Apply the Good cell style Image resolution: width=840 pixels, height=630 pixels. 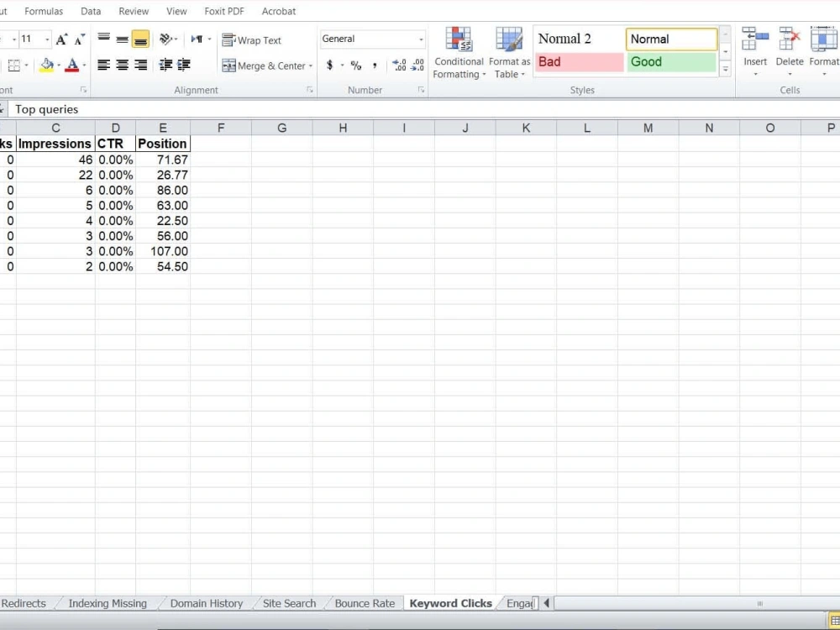coord(672,61)
